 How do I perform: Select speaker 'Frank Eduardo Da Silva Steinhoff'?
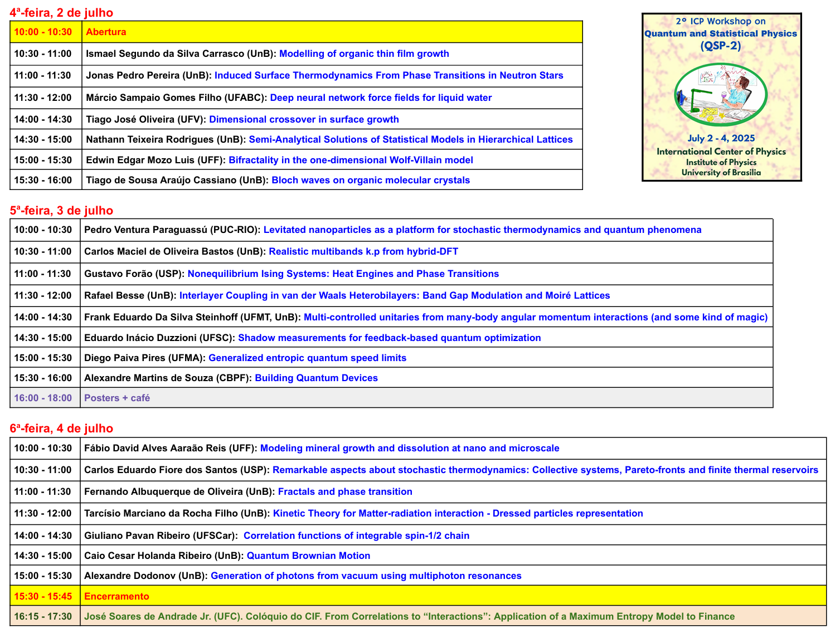161,317
